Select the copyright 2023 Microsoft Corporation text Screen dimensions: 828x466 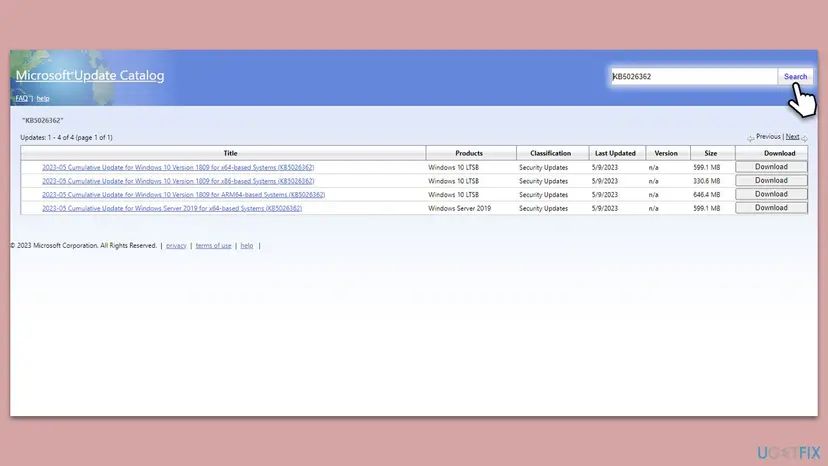84,246
